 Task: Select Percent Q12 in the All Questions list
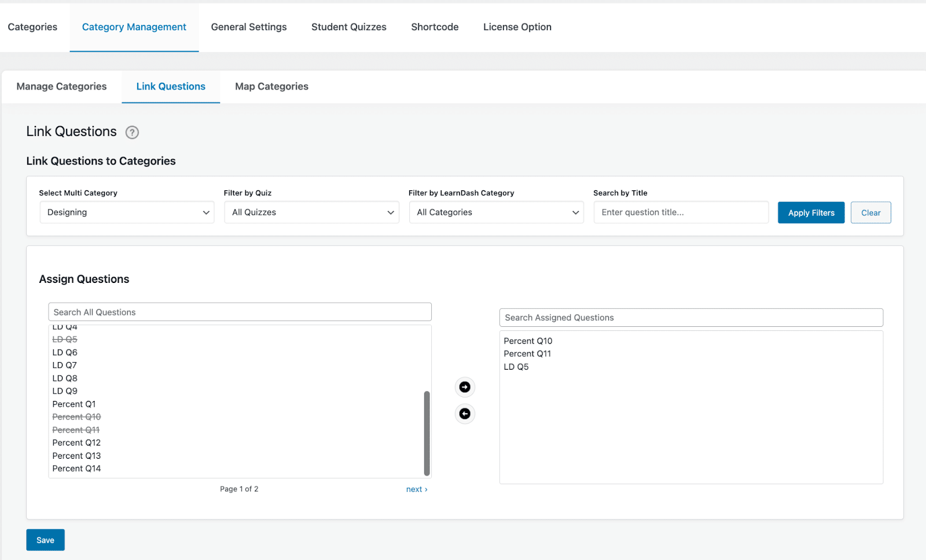click(x=76, y=443)
